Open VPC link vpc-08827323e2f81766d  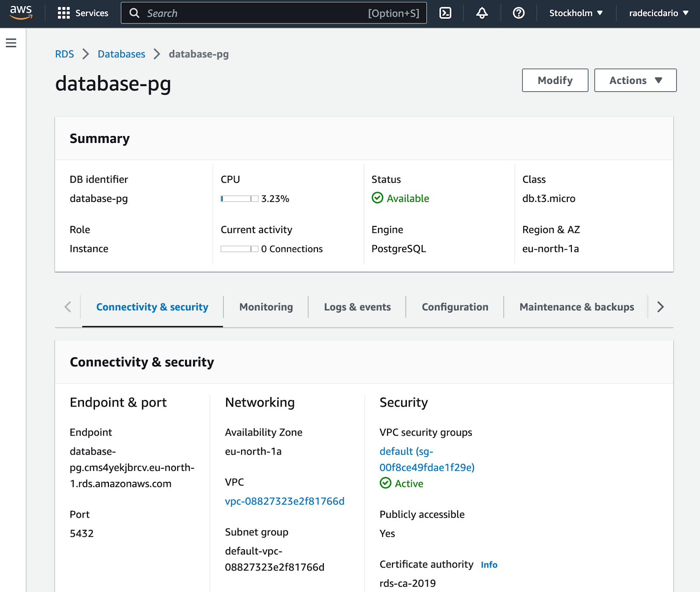click(285, 501)
